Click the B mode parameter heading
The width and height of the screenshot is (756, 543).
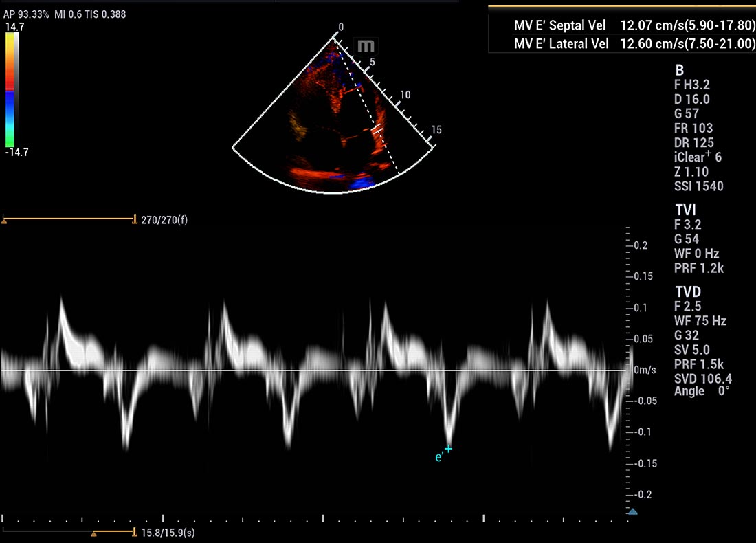(x=679, y=70)
